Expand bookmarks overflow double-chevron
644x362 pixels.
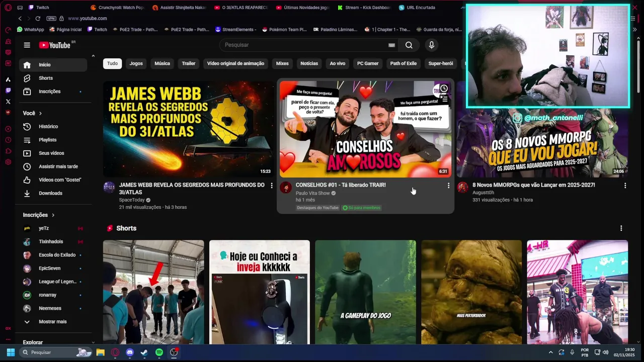pyautogui.click(x=634, y=30)
